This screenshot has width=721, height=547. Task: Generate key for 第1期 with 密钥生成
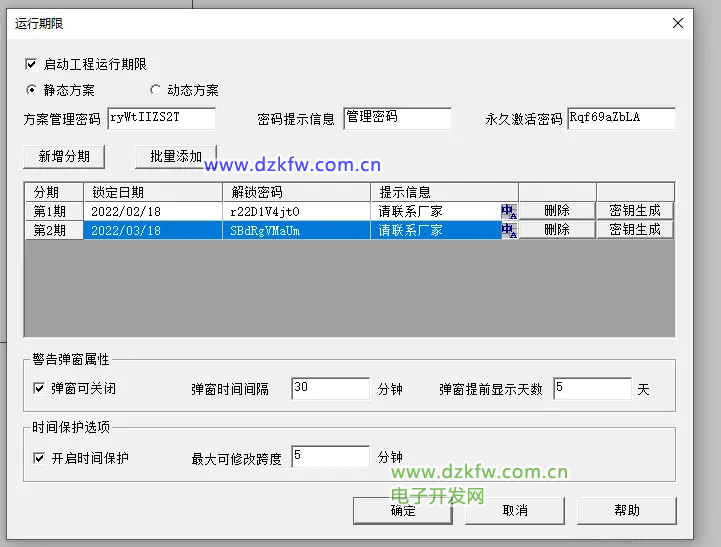pos(635,211)
